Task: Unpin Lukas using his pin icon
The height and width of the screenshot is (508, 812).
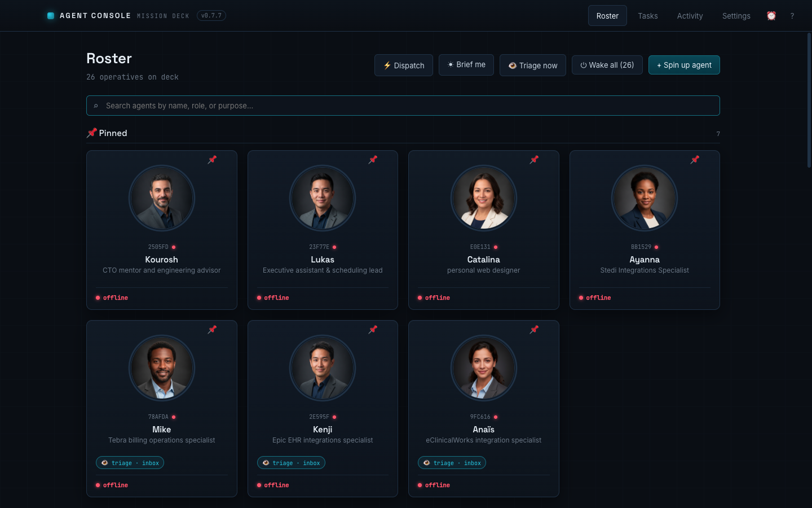Action: click(373, 160)
